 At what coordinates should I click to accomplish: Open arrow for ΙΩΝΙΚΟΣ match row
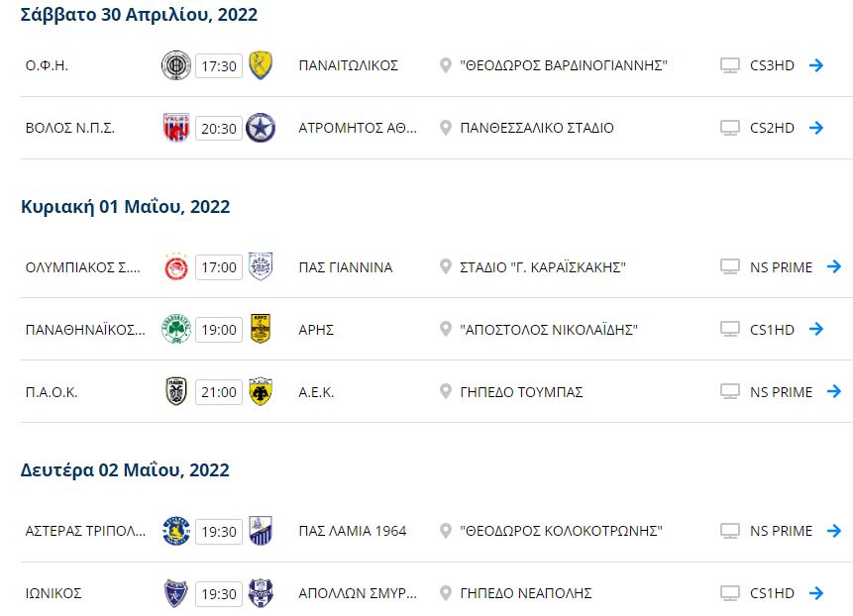(816, 593)
